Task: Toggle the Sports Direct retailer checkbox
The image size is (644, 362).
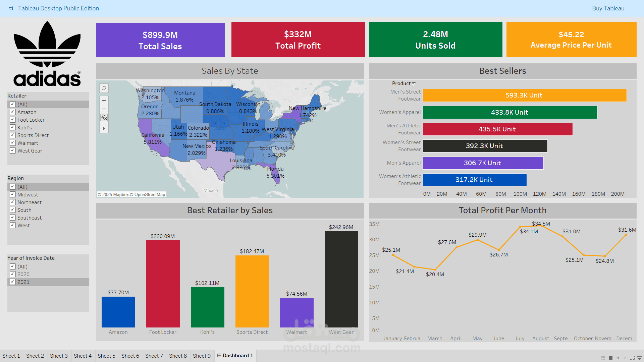Action: [x=12, y=135]
